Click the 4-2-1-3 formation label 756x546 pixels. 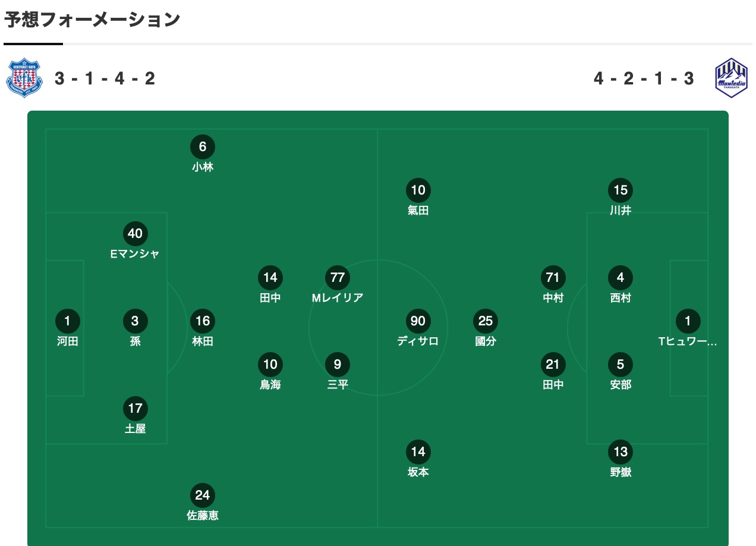pyautogui.click(x=644, y=78)
